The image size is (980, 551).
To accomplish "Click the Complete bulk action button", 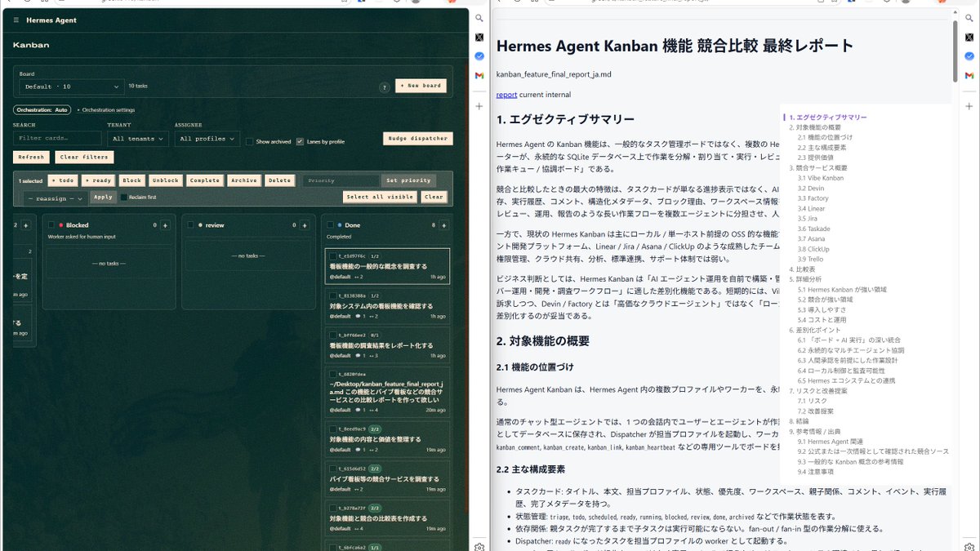I will (x=205, y=180).
